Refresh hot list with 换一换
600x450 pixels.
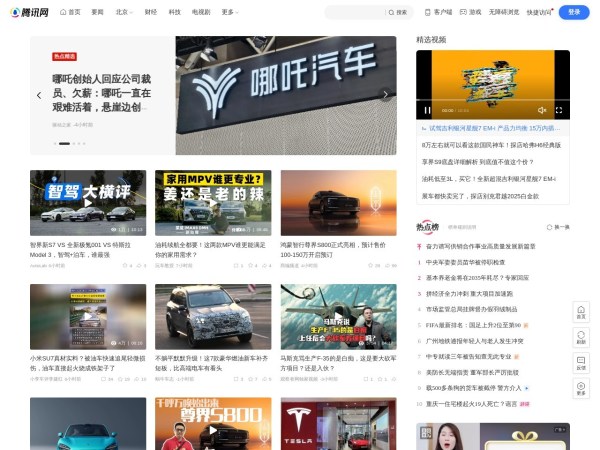point(558,227)
